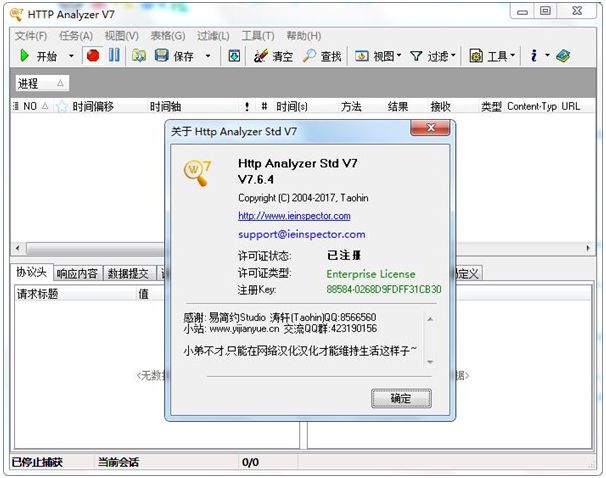606x478 pixels.
Task: Close the About Http Analyzer dialog
Action: (430, 128)
